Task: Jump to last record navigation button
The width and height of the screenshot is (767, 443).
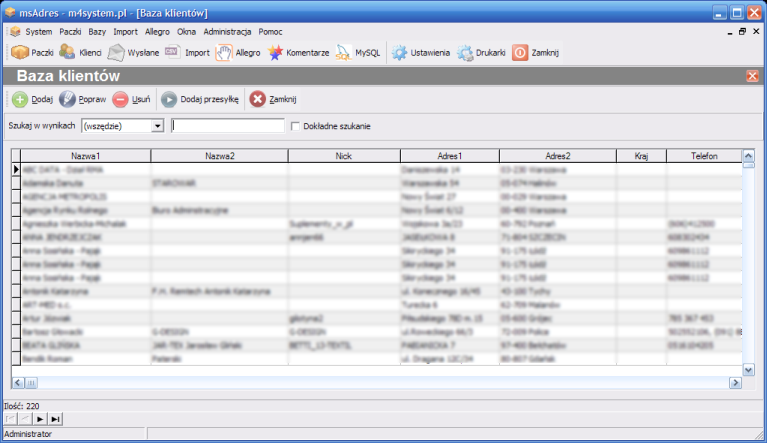Action: point(55,419)
